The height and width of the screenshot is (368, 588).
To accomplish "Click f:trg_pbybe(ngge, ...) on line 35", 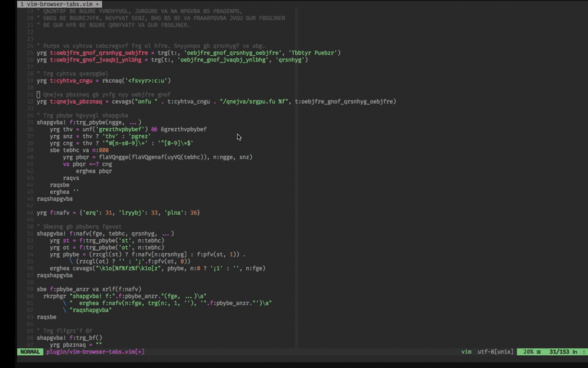I will tap(105, 123).
